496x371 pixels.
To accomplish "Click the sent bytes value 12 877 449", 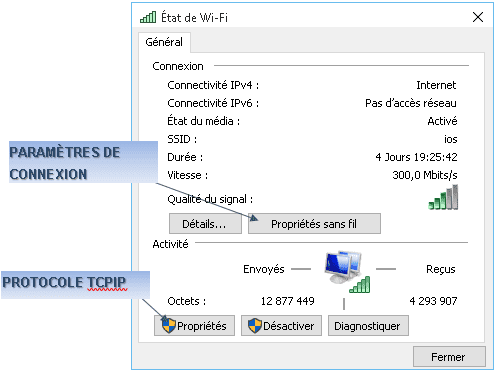I will (288, 301).
